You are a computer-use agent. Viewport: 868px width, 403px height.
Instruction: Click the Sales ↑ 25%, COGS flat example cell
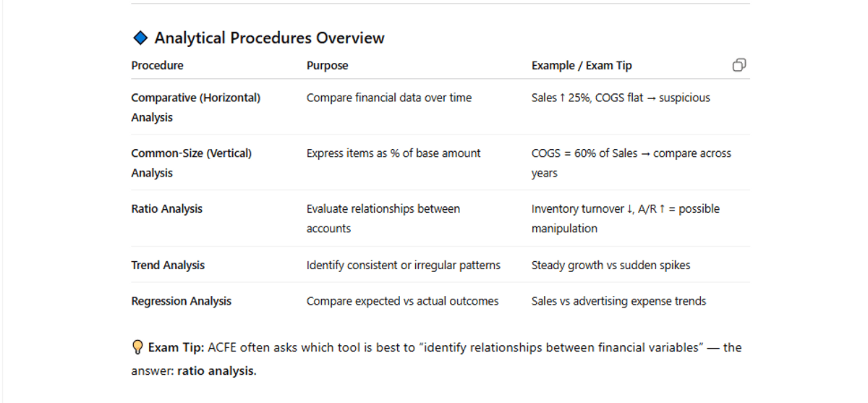[x=620, y=98]
